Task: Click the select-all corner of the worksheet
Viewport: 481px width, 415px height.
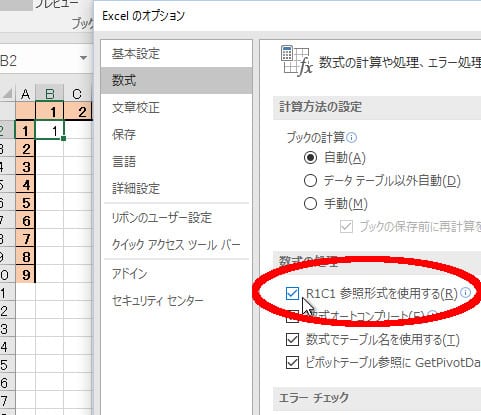Action: [7, 94]
